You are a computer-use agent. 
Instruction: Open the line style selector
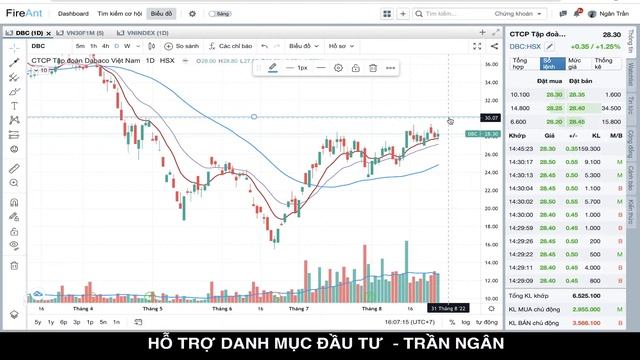pos(321,68)
